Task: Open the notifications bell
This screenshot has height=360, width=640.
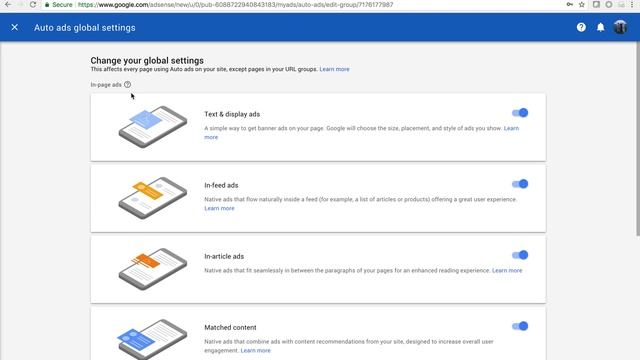Action: 600,27
